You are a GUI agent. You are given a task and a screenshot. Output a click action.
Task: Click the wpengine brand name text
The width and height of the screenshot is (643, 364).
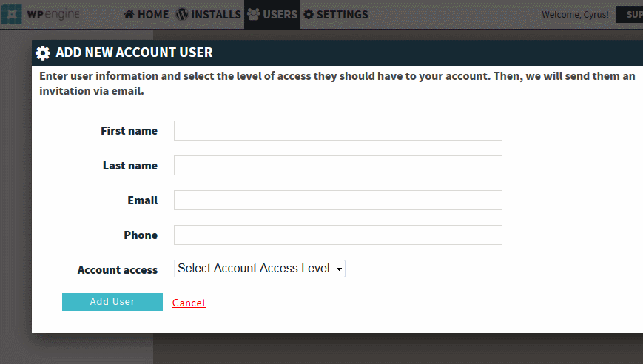pos(53,14)
